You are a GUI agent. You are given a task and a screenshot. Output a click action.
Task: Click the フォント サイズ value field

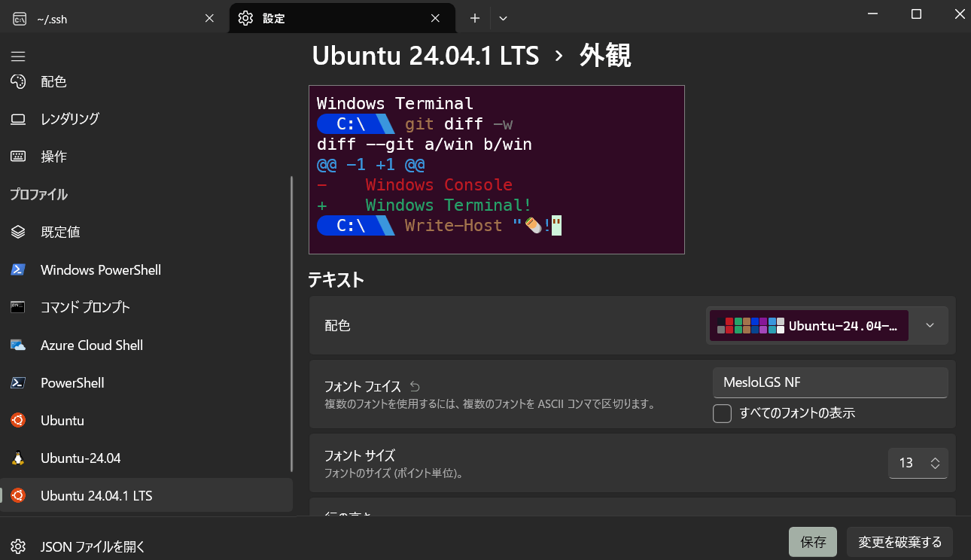pos(906,463)
